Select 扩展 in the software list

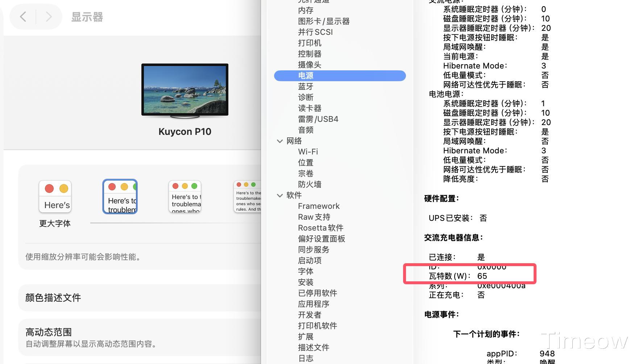click(x=306, y=337)
